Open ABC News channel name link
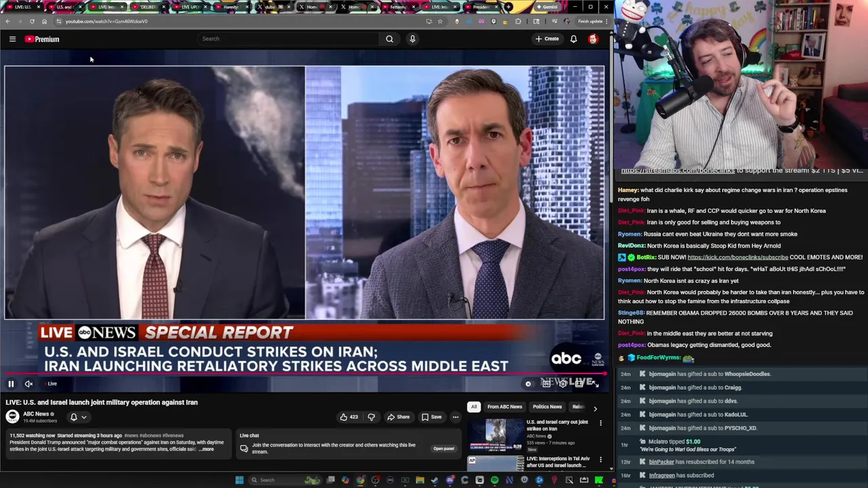The height and width of the screenshot is (488, 868). (x=36, y=414)
